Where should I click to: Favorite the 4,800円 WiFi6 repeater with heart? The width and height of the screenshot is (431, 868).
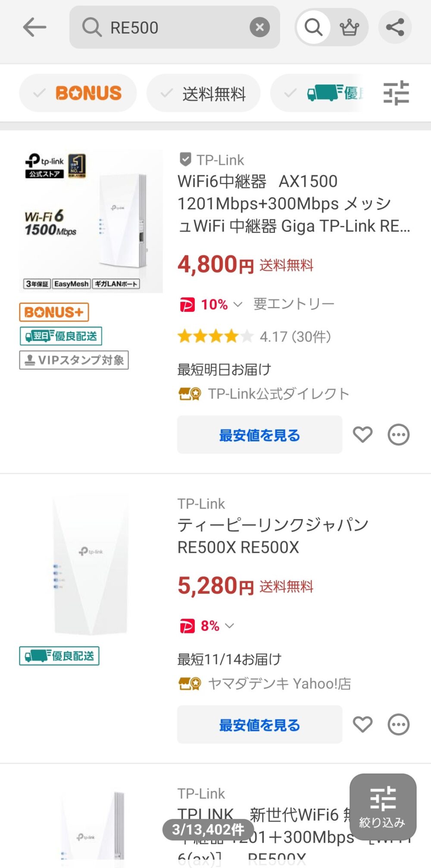(362, 434)
